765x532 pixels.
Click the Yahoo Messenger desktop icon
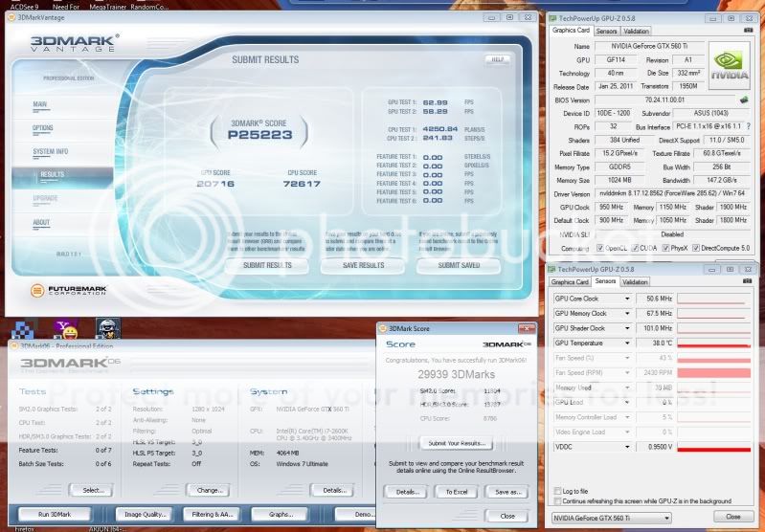[x=65, y=329]
